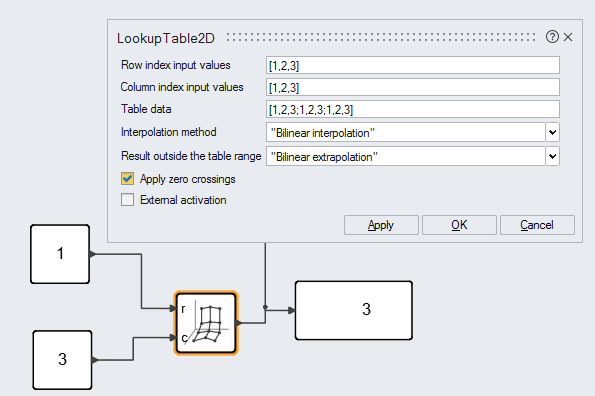Click the Column index input values field
The height and width of the screenshot is (396, 595).
click(413, 87)
